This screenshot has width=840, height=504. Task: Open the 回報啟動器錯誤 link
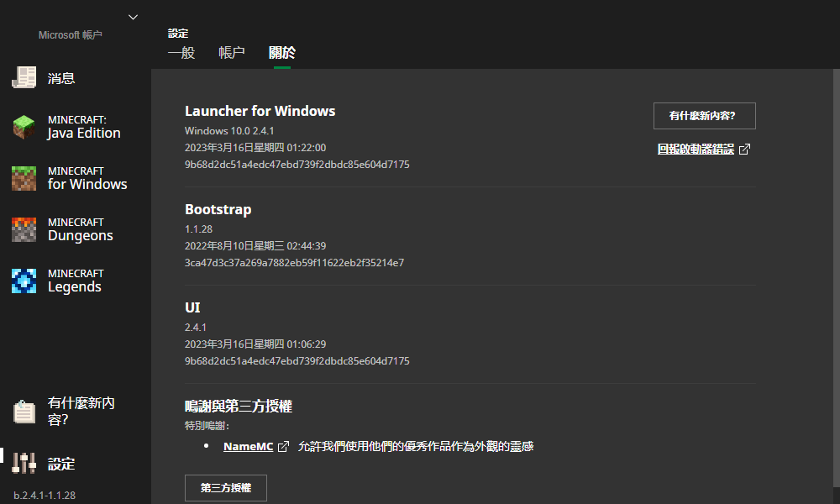pyautogui.click(x=696, y=149)
